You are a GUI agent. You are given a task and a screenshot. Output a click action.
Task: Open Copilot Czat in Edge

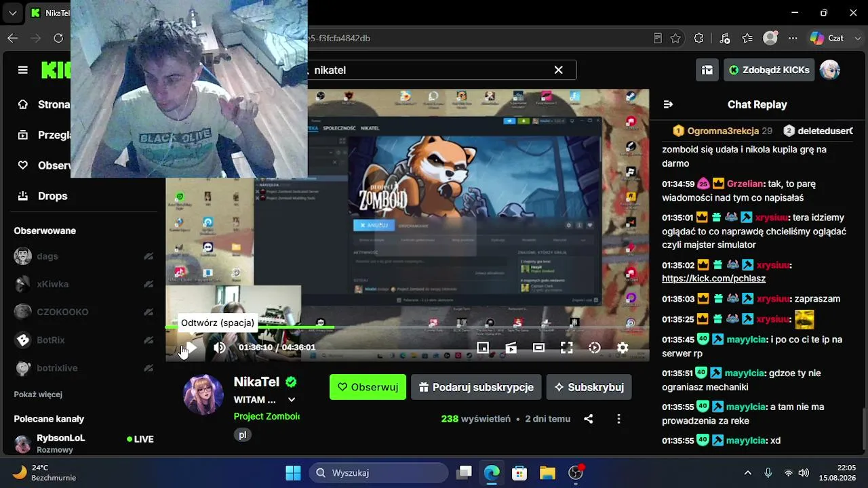coord(826,38)
